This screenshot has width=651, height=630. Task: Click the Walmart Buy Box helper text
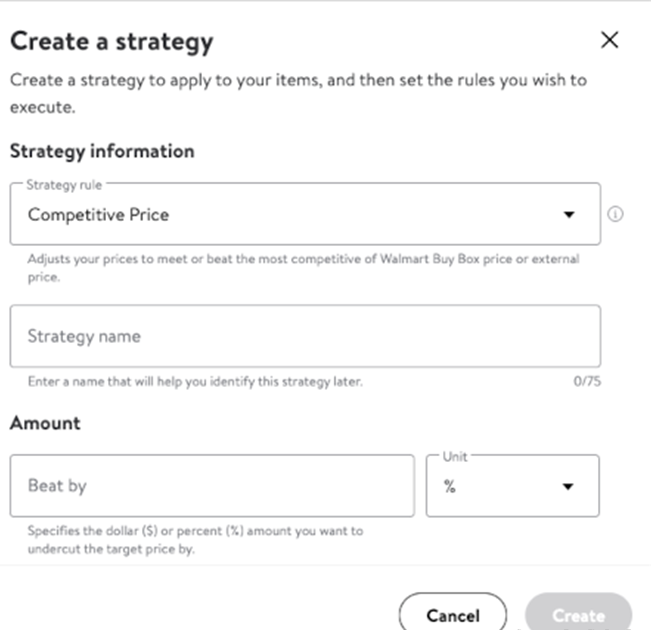(x=303, y=268)
